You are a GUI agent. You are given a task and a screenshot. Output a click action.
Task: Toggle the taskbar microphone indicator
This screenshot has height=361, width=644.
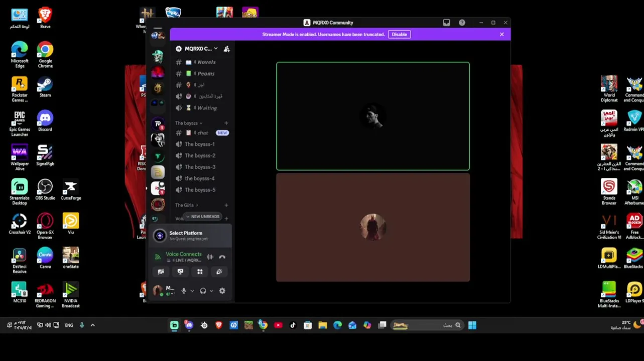tap(81, 325)
